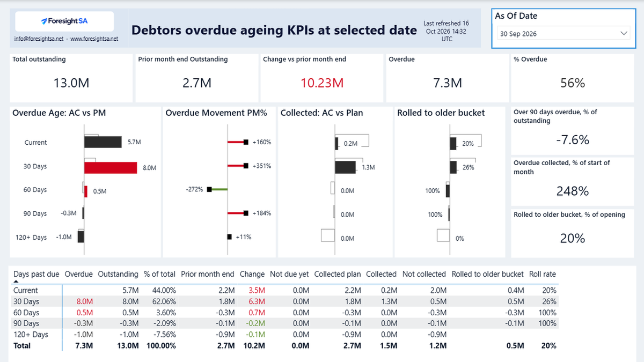Click the Overdue 7.3M card

[x=448, y=78]
